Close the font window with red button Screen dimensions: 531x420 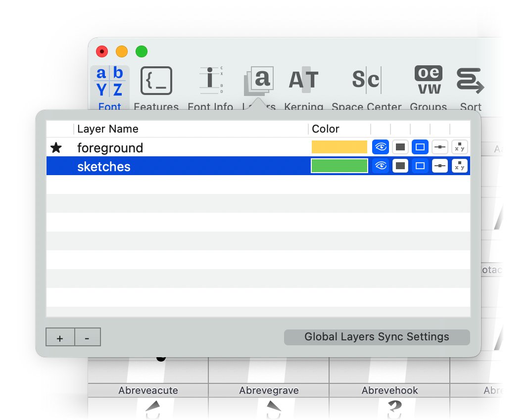102,51
